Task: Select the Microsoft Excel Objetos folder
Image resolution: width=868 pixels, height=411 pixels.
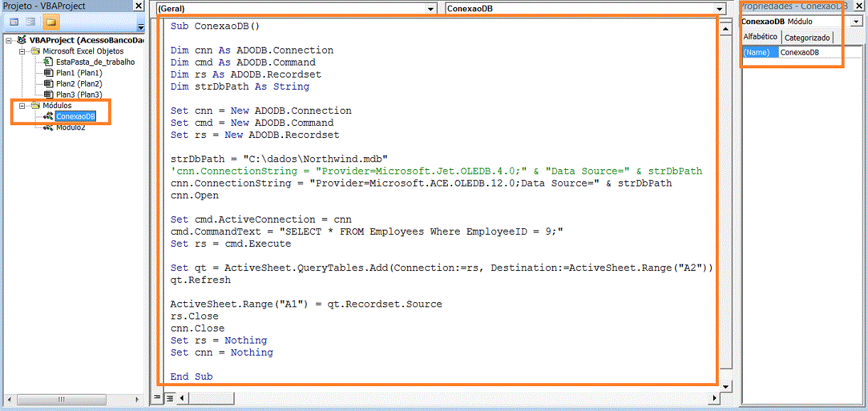Action: (82, 51)
